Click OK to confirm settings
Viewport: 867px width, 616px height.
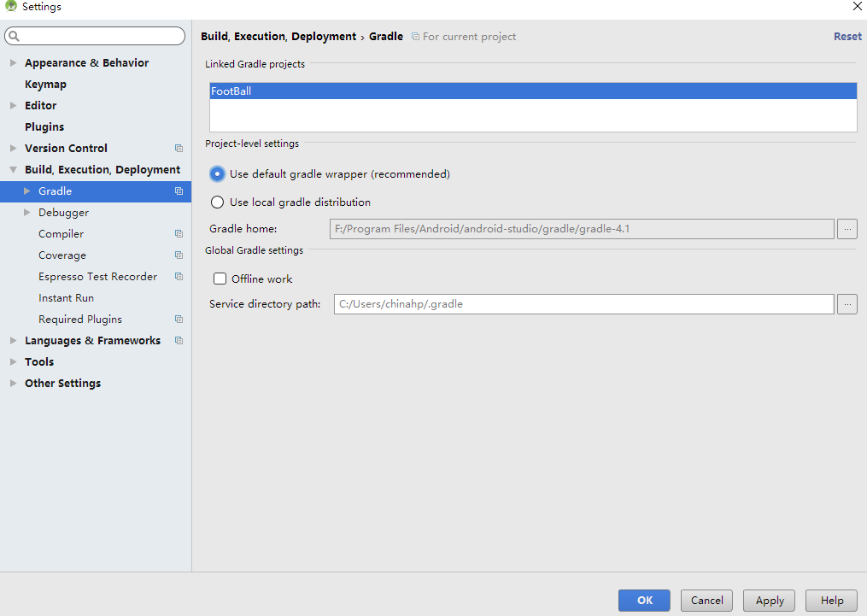[644, 601]
